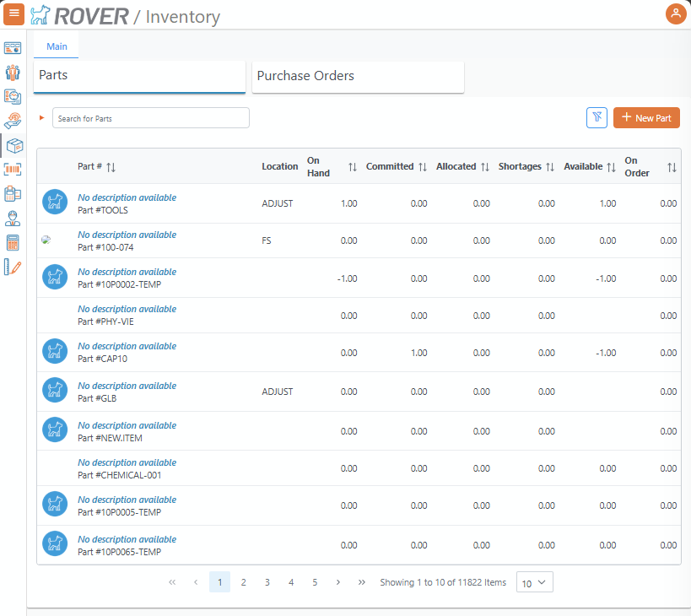Open the calculator icon in sidebar

[x=13, y=243]
